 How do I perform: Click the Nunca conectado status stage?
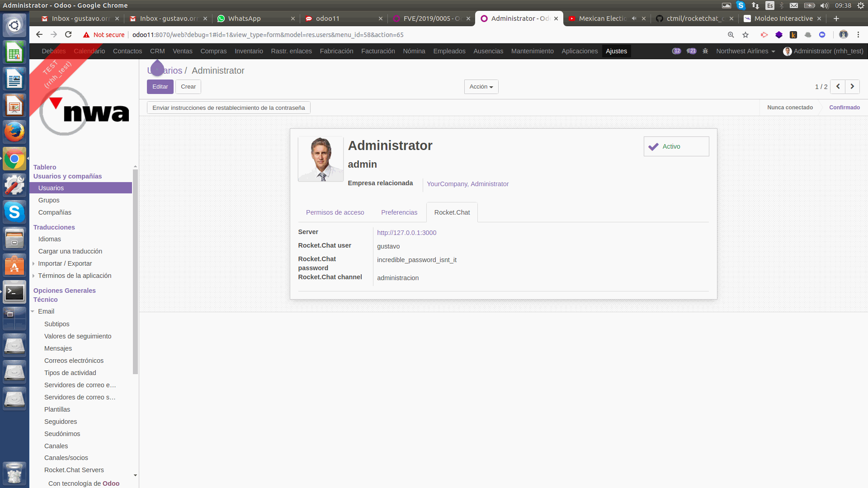click(789, 108)
